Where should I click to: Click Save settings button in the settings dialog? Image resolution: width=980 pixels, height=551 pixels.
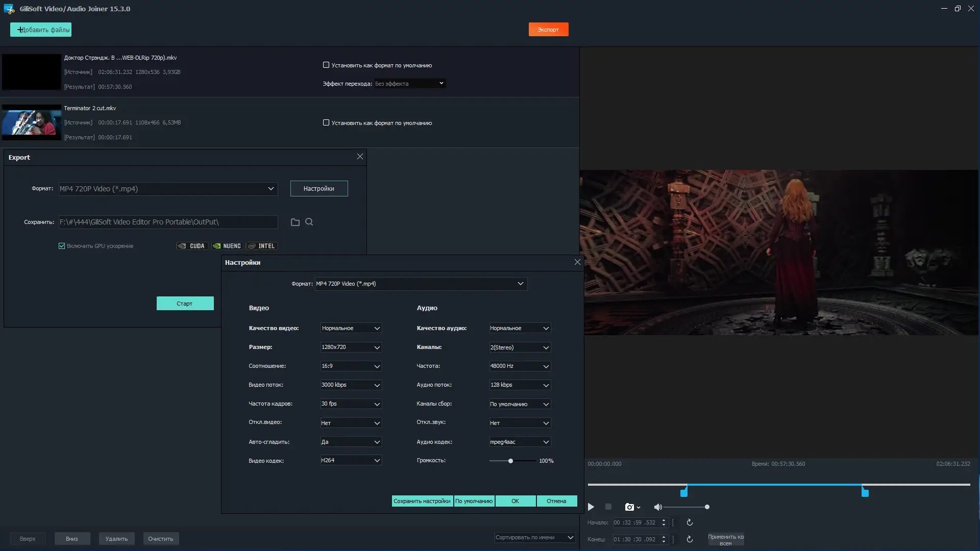pos(422,501)
